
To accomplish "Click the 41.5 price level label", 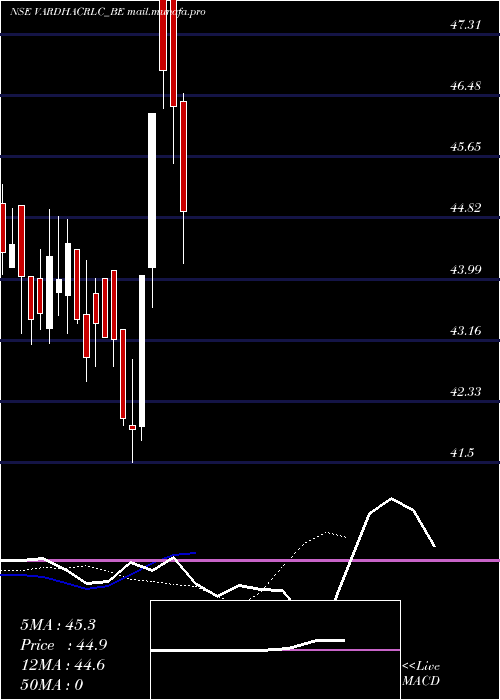I will [x=462, y=453].
